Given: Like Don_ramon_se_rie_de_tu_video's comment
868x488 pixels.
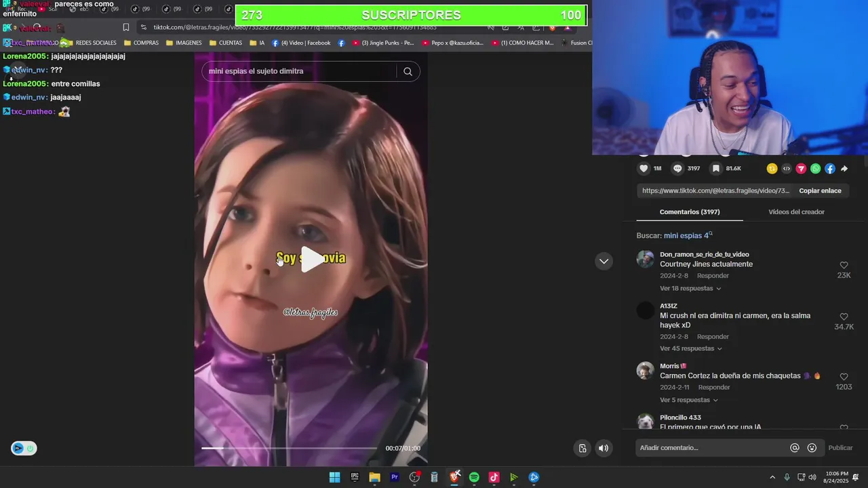Looking at the screenshot, I should (844, 265).
